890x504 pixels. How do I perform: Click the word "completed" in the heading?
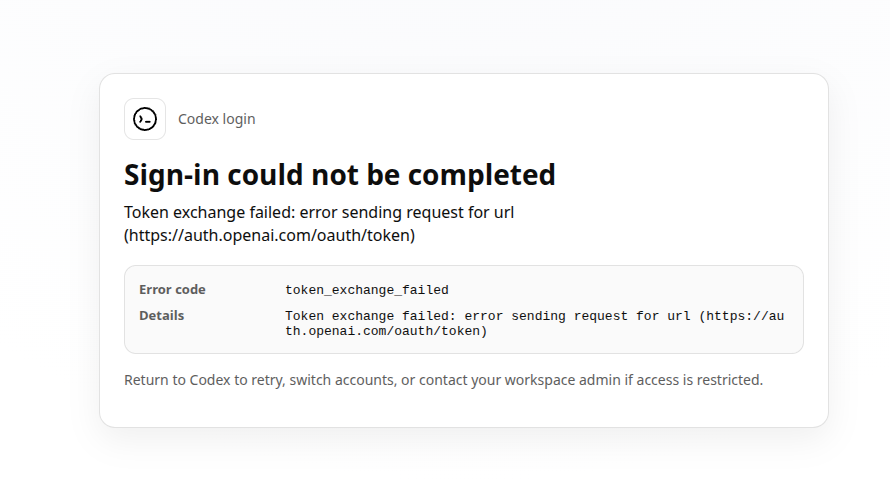coord(481,175)
